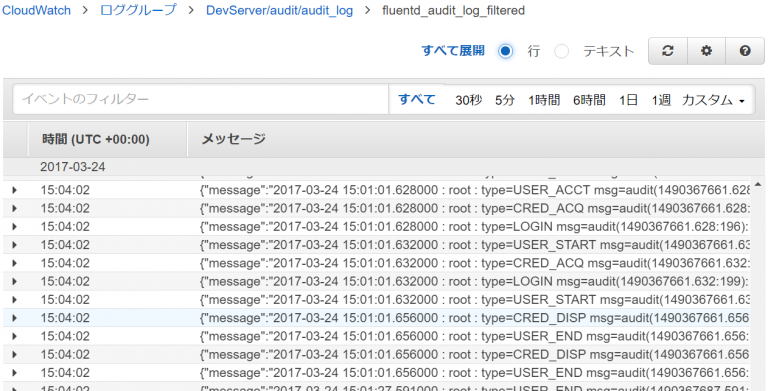
Task: Filter events to the last 6時間
Action: [x=589, y=100]
